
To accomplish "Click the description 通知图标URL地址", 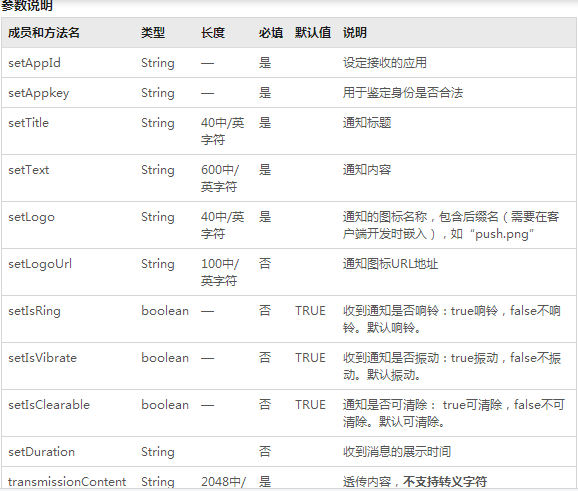I will click(390, 264).
